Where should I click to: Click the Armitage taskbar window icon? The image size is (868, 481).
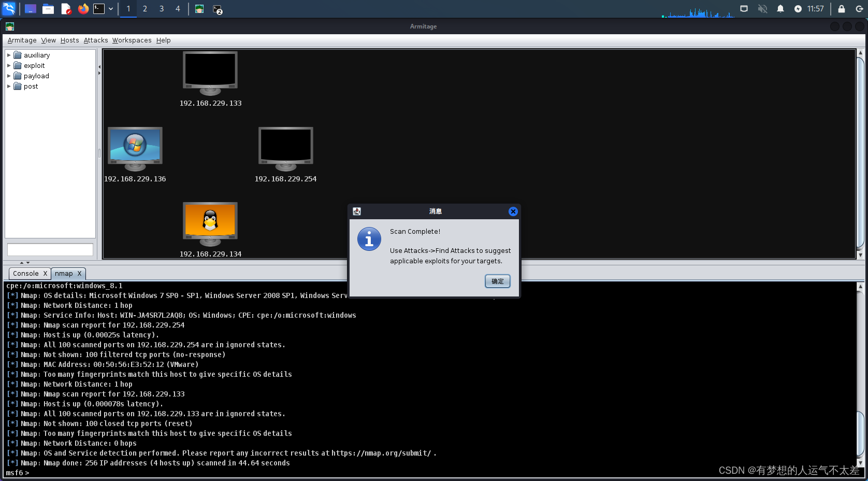coord(199,9)
